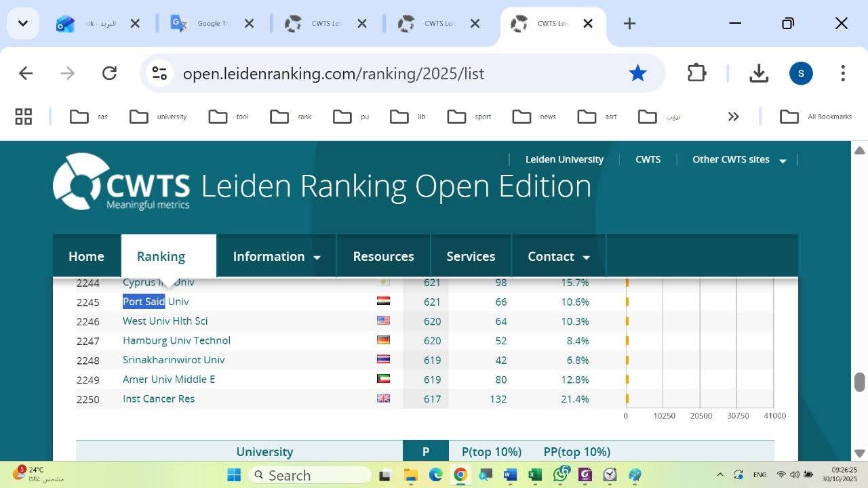868x488 pixels.
Task: Open the site information icon in address bar
Action: click(159, 73)
